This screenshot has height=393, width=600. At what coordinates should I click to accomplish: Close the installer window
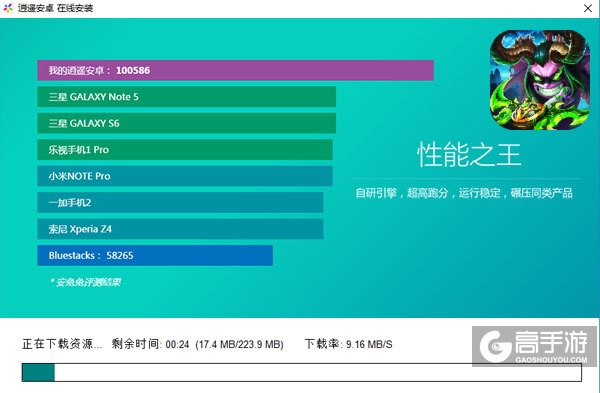[588, 8]
